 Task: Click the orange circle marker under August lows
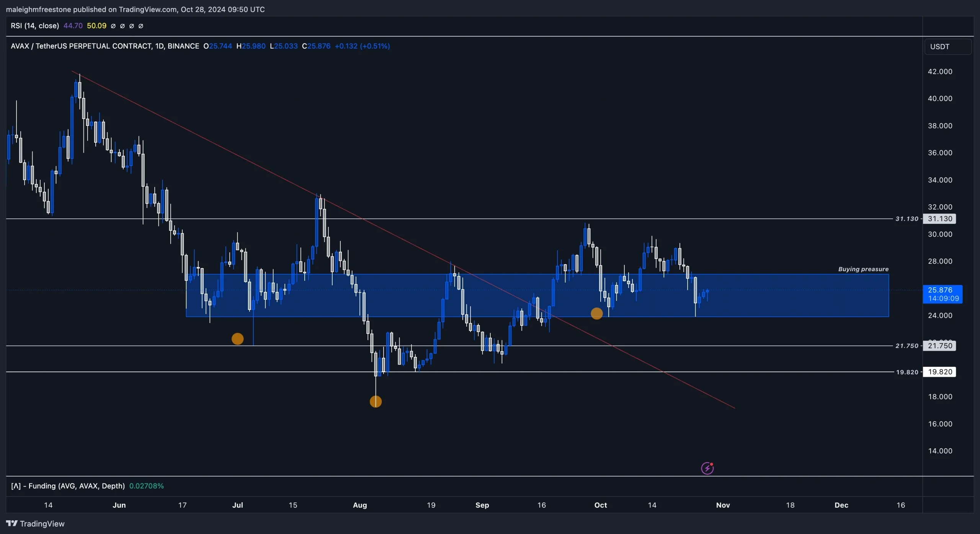pos(375,401)
